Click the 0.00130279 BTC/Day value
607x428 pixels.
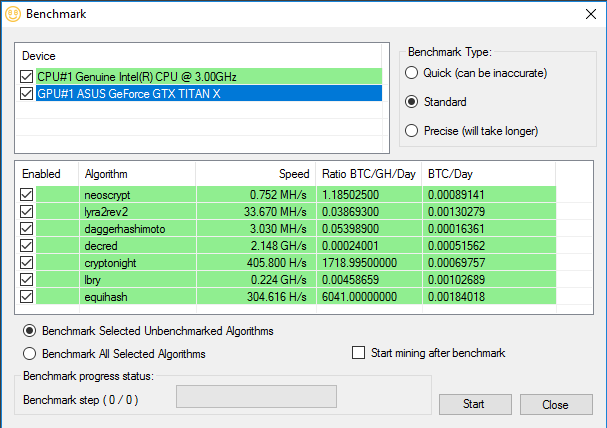(456, 212)
